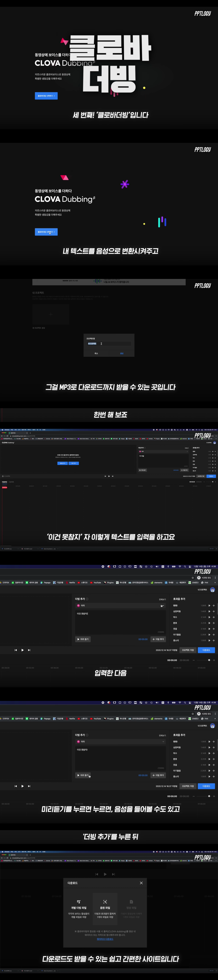Open Netflix bookmark in '입력한 다음' frame
This screenshot has width=218, height=980.
click(70, 583)
